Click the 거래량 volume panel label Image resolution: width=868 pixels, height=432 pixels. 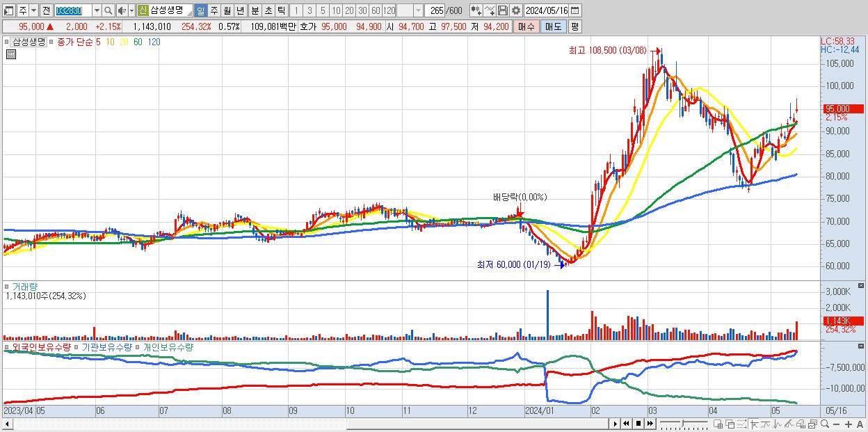[x=25, y=286]
